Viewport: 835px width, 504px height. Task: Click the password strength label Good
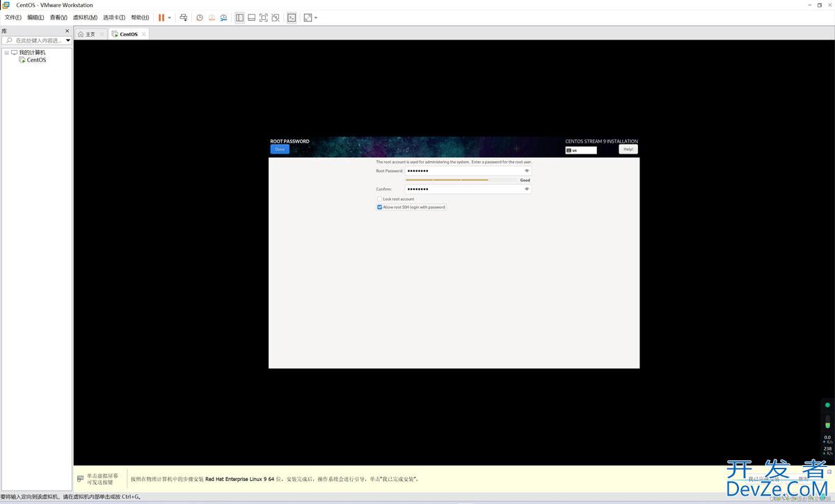tap(525, 180)
